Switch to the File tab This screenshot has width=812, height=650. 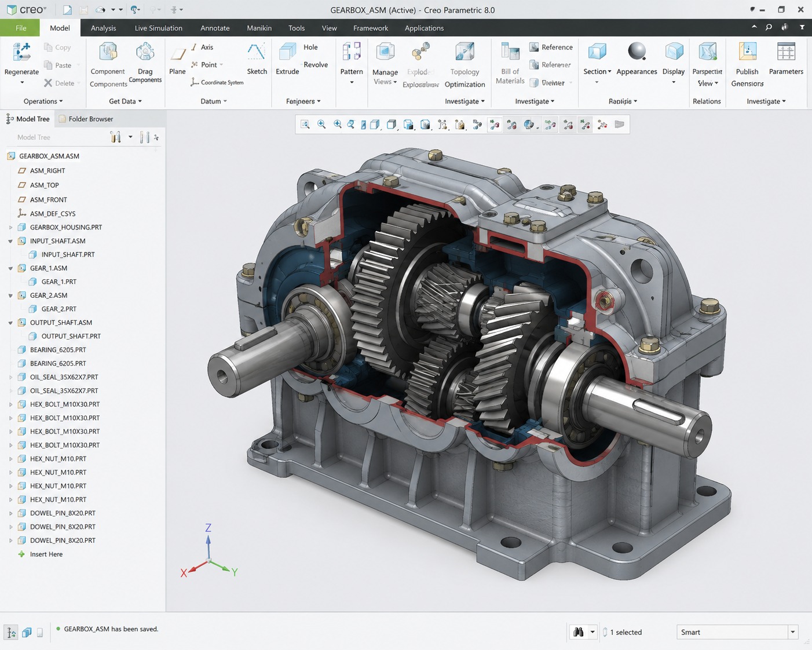pos(21,28)
